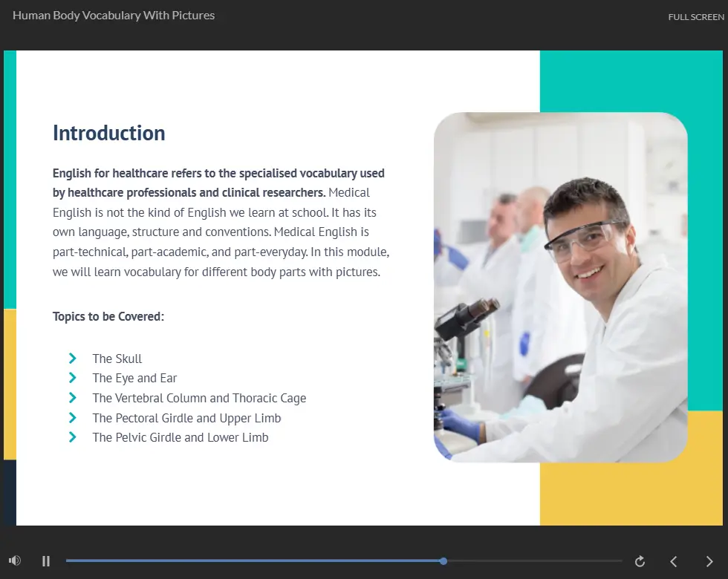Advance to the next slide arrow
The image size is (728, 579).
[709, 561]
